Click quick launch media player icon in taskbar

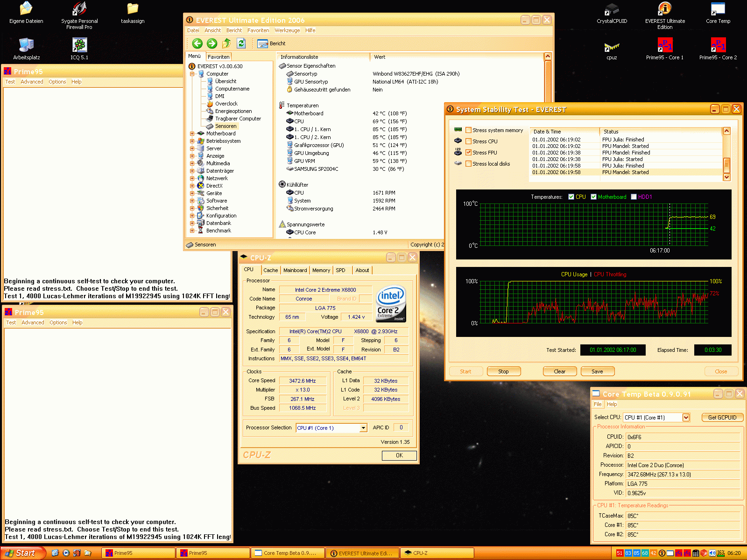point(66,553)
